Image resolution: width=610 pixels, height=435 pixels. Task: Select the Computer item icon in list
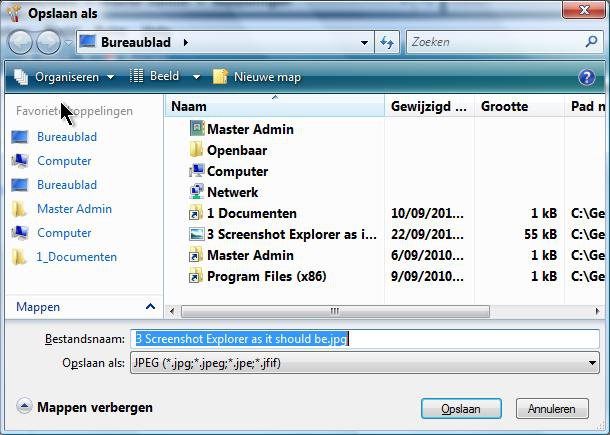point(197,170)
